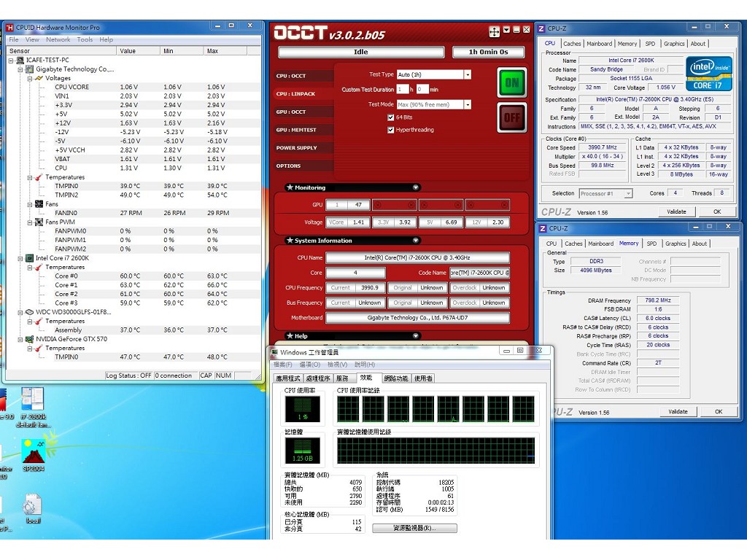Collapse the Help section arrow
The image size is (747, 560).
415,335
